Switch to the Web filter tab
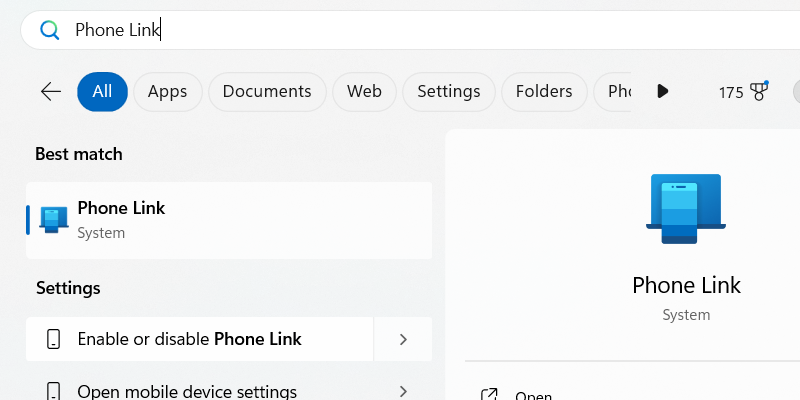This screenshot has width=800, height=400. (364, 92)
